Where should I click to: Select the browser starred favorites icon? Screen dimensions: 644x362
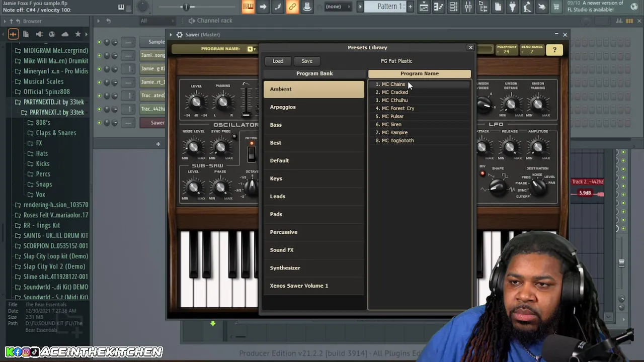coord(78,34)
